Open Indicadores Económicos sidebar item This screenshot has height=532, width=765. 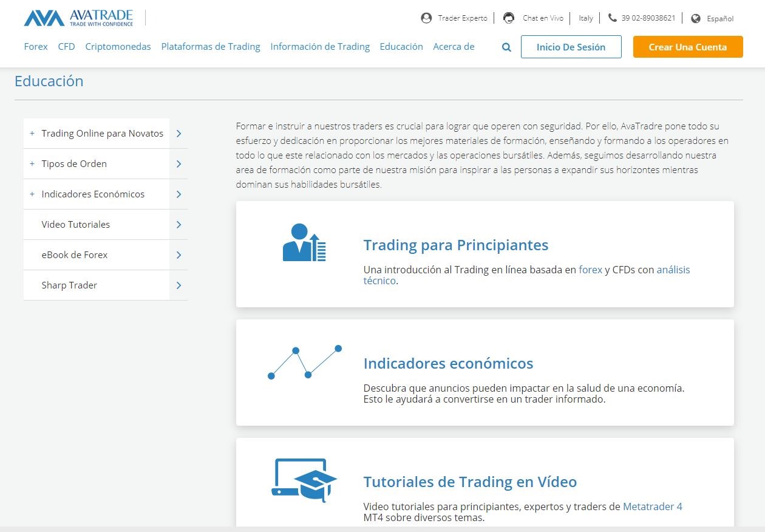[x=93, y=194]
